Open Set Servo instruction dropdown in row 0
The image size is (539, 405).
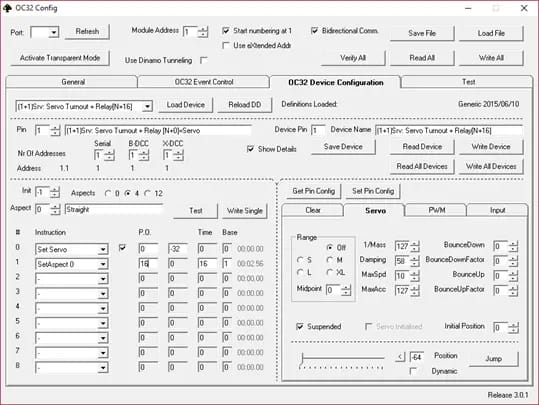tap(103, 250)
